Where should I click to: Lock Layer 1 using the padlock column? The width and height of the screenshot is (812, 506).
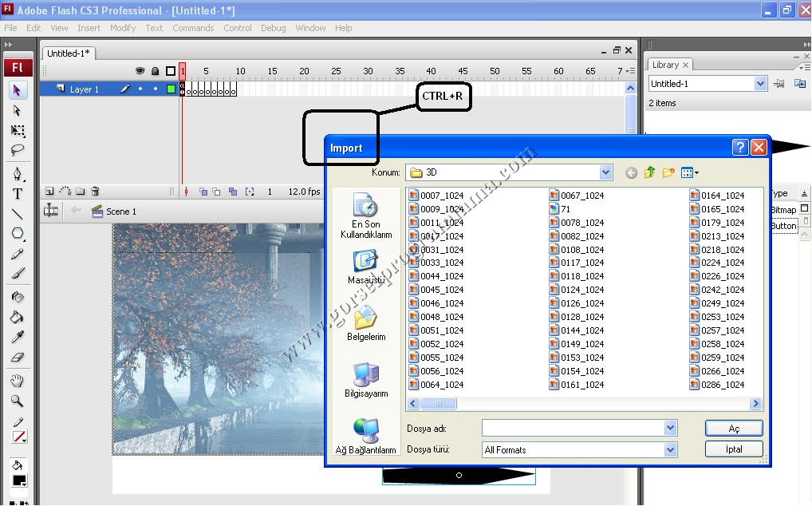tap(156, 89)
